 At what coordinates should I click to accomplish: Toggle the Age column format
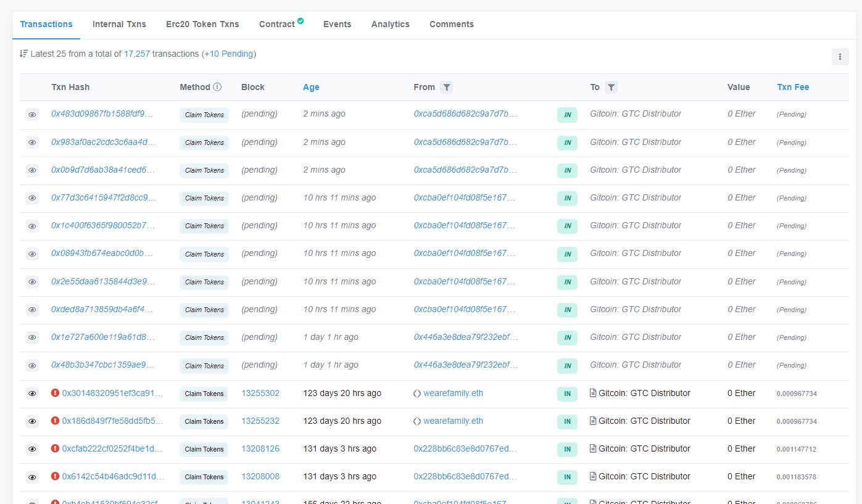click(311, 87)
